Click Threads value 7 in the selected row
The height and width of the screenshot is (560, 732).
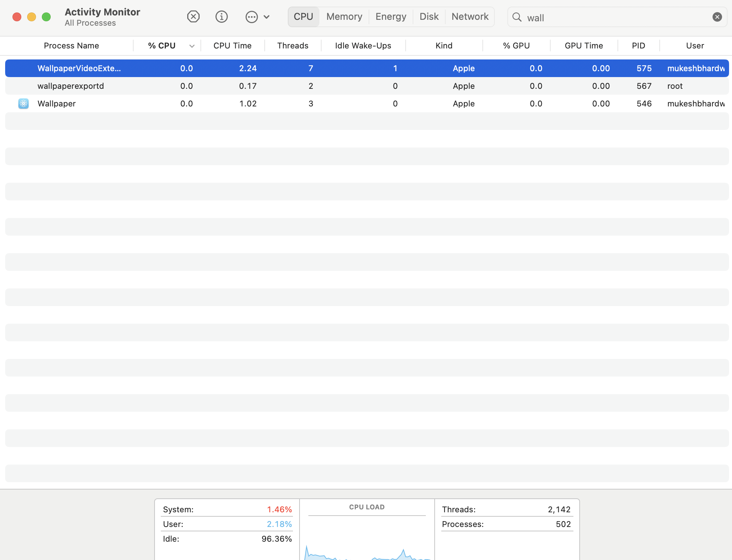pos(311,68)
